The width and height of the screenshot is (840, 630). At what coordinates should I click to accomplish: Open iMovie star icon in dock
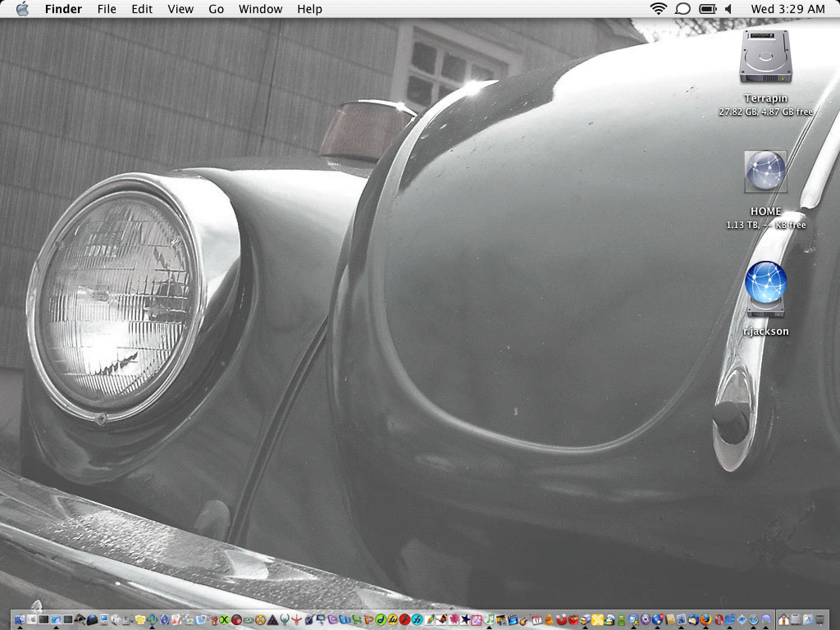coord(466,620)
